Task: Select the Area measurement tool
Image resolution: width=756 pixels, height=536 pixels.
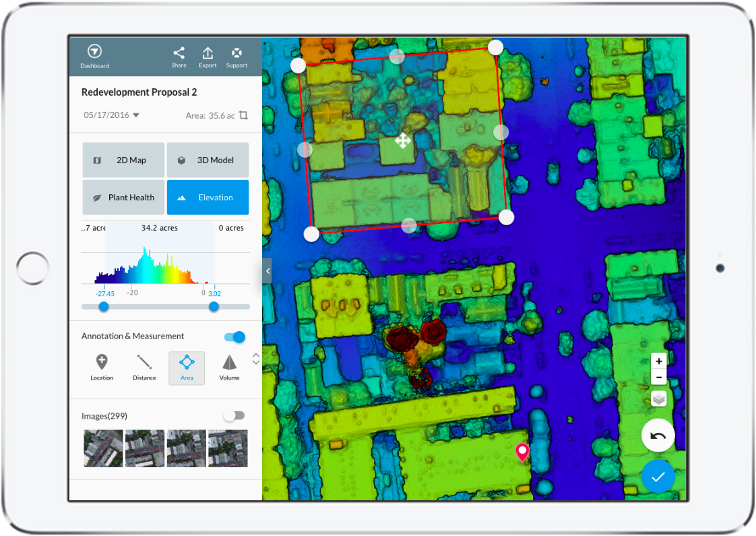Action: (187, 368)
